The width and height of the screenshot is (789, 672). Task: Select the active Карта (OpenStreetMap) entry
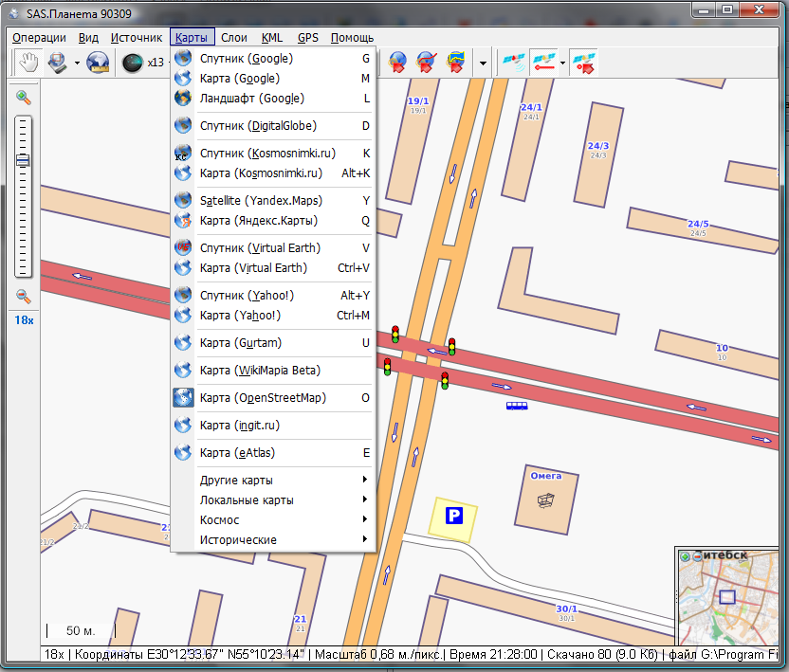click(x=273, y=398)
